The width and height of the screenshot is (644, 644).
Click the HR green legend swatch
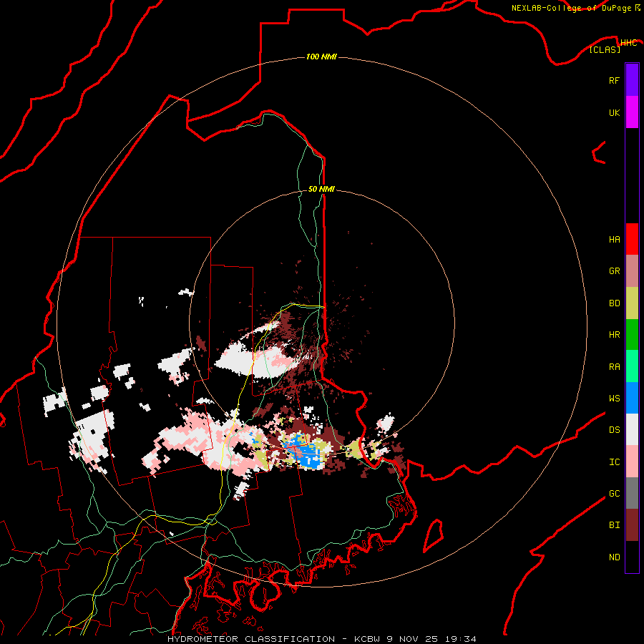(x=632, y=335)
